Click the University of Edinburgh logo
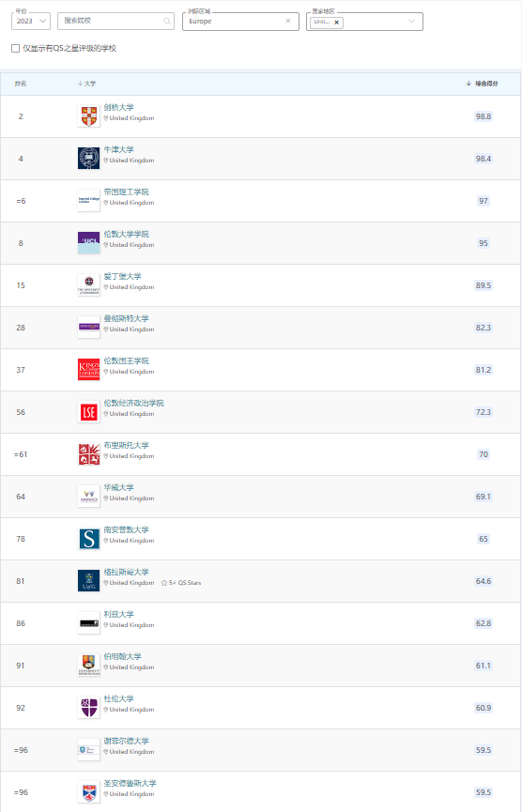 pyautogui.click(x=88, y=285)
